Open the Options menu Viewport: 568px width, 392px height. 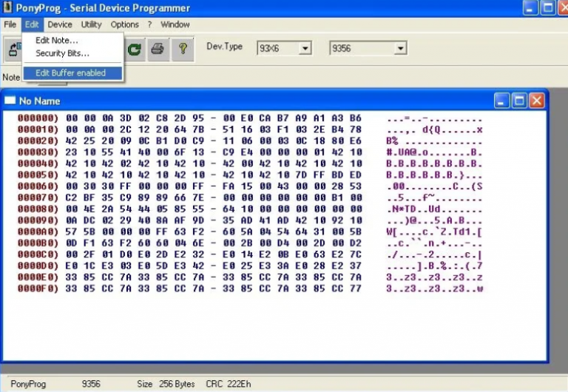124,24
